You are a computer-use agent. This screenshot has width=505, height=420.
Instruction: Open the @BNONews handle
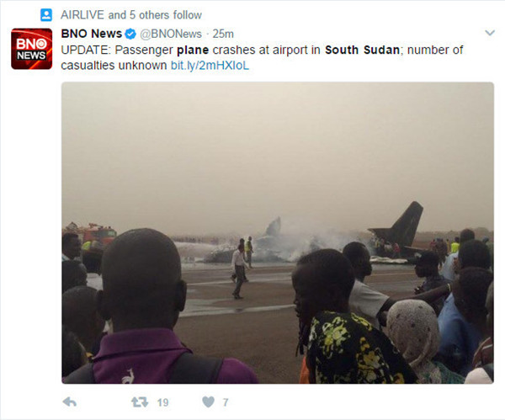tap(171, 34)
